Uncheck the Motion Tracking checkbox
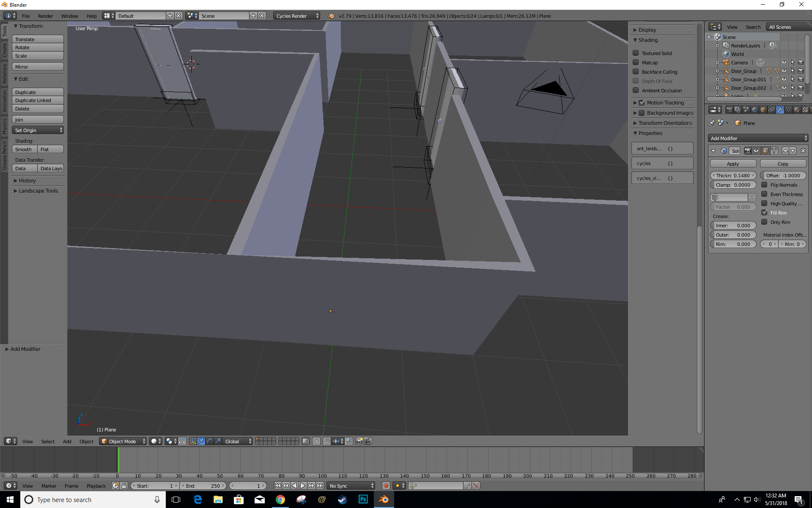The height and width of the screenshot is (508, 812). pos(642,102)
